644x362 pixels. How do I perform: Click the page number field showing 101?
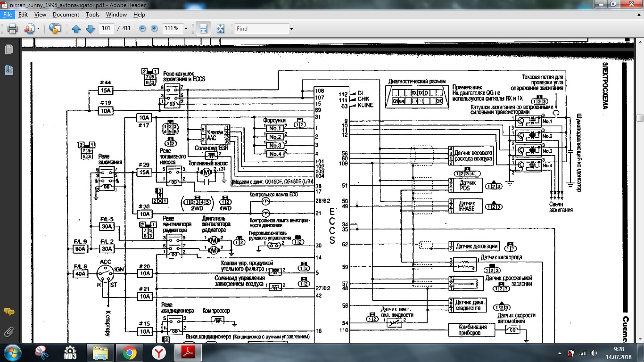click(106, 28)
